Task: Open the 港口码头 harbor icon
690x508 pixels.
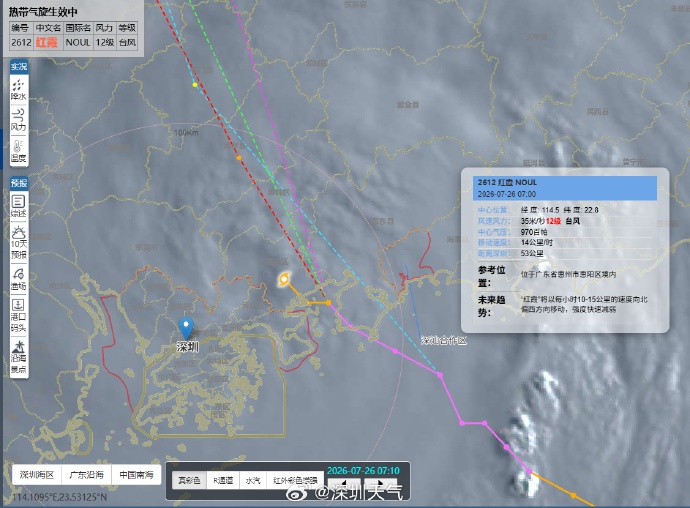Action: click(18, 315)
